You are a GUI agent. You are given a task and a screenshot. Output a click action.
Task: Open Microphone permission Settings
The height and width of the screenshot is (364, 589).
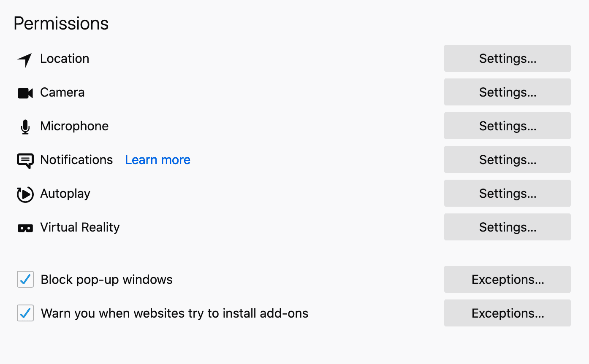click(508, 126)
